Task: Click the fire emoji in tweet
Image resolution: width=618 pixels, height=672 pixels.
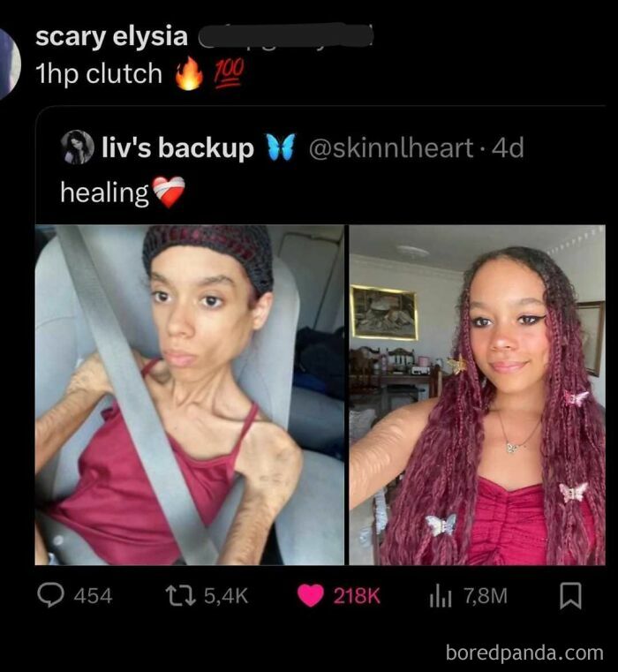Action: (189, 73)
